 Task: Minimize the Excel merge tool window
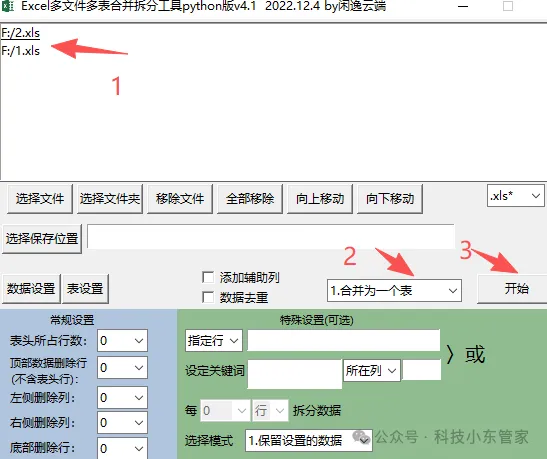tap(463, 6)
